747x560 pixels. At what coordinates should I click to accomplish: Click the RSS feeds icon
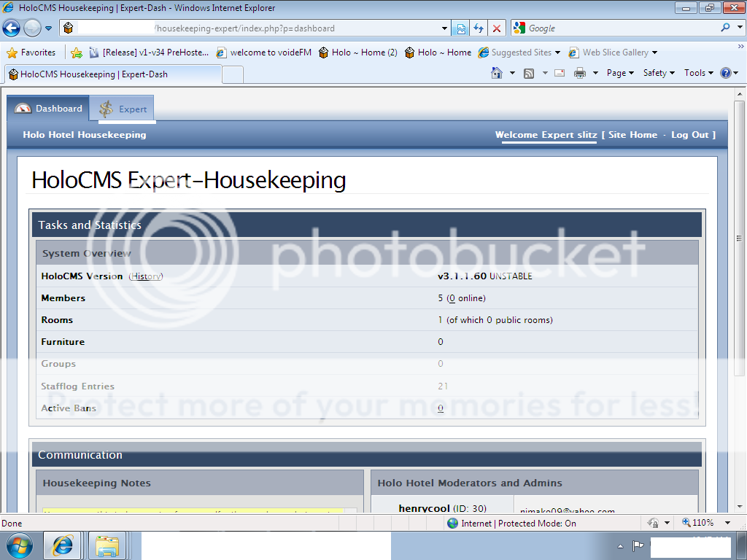pyautogui.click(x=529, y=73)
